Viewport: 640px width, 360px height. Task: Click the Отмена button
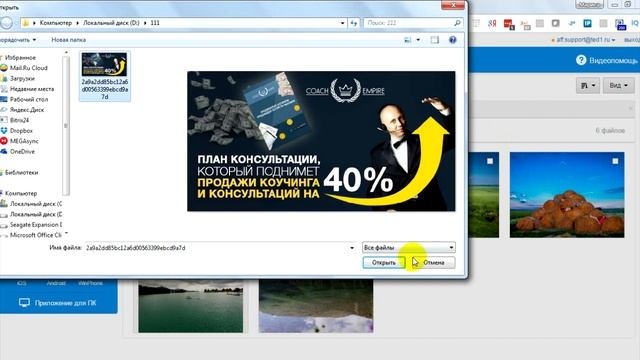point(433,262)
